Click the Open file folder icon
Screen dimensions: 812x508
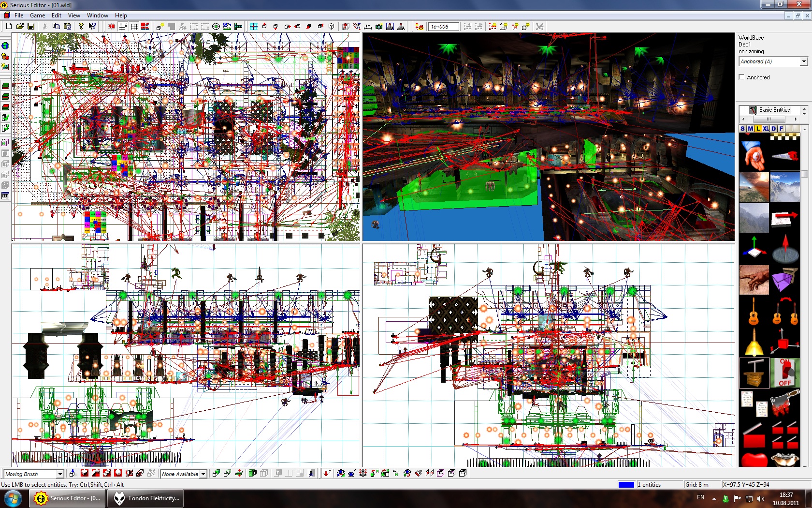[x=20, y=26]
